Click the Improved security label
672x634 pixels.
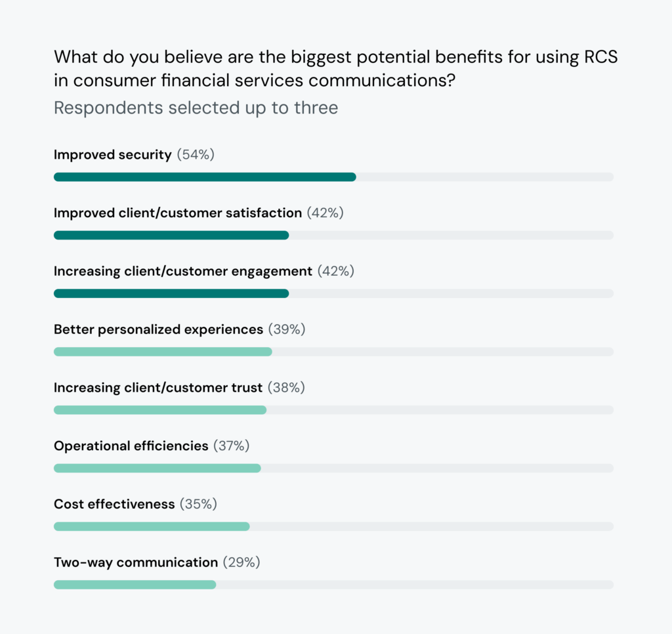[x=113, y=155]
